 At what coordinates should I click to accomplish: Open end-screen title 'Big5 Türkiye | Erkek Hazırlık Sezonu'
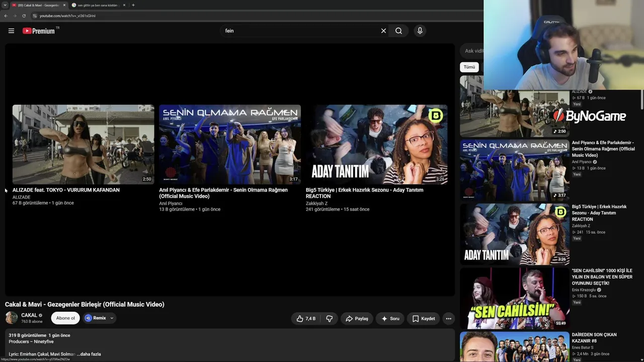(365, 193)
